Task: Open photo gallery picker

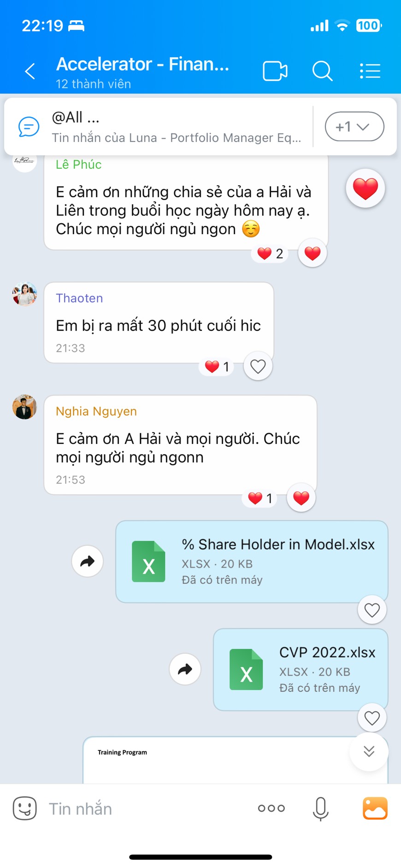Action: coord(375,808)
